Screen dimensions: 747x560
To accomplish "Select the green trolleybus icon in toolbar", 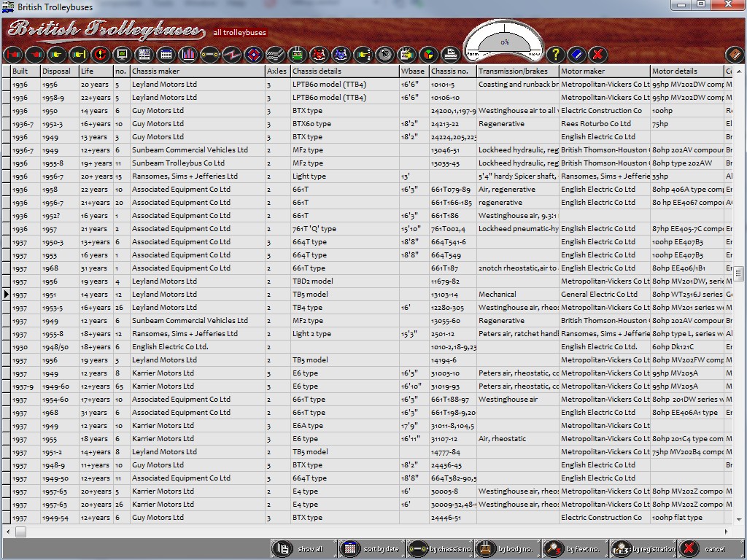I will [297, 54].
